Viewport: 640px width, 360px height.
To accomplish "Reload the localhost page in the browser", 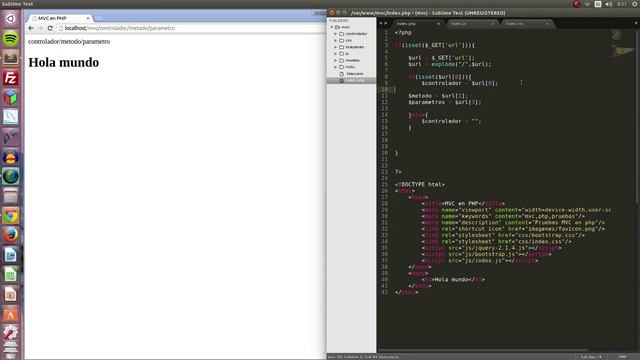I will click(50, 28).
